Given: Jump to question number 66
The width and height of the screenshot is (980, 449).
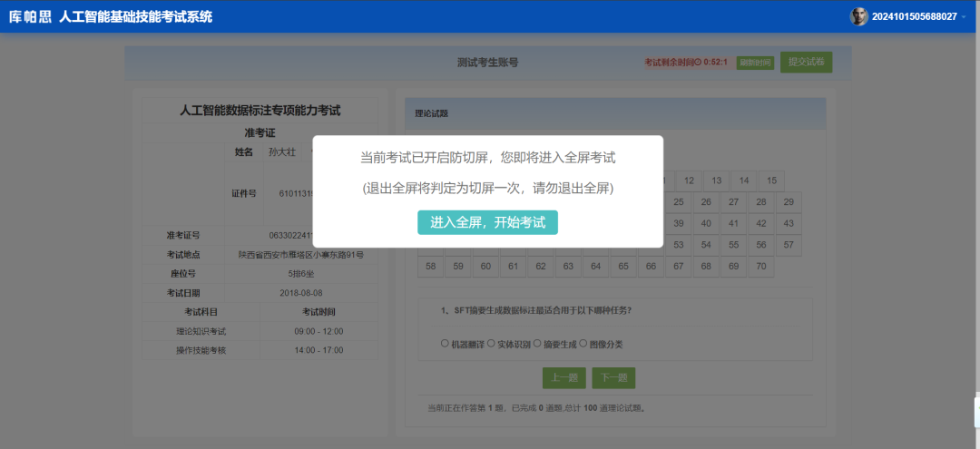Looking at the screenshot, I should pyautogui.click(x=651, y=267).
